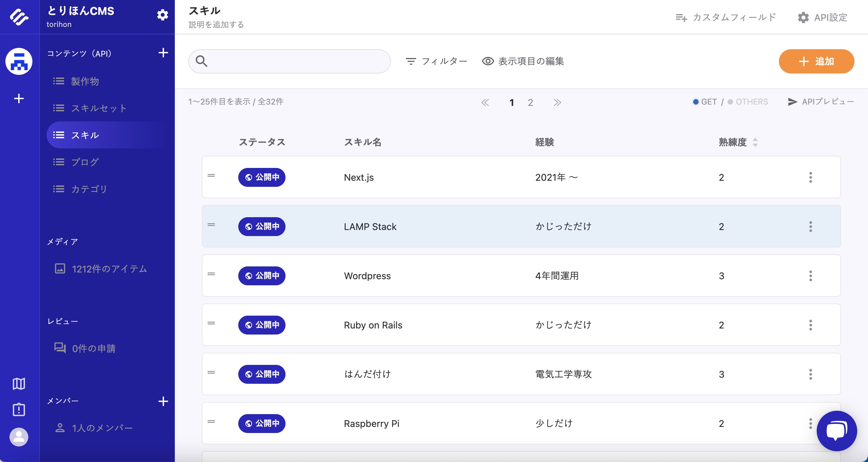Image resolution: width=868 pixels, height=462 pixels.
Task: Click the microCMS logo icon
Action: click(x=19, y=17)
